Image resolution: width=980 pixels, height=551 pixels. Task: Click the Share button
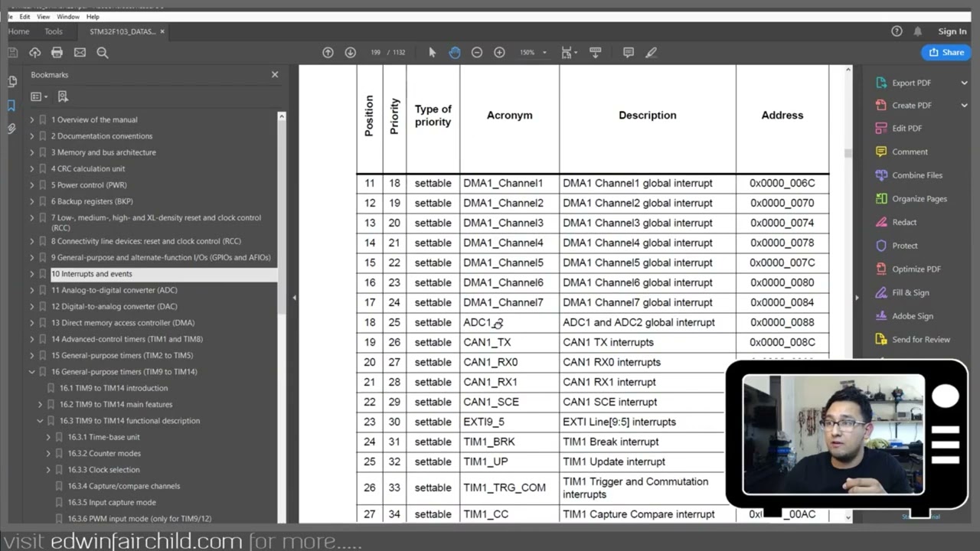coord(946,52)
